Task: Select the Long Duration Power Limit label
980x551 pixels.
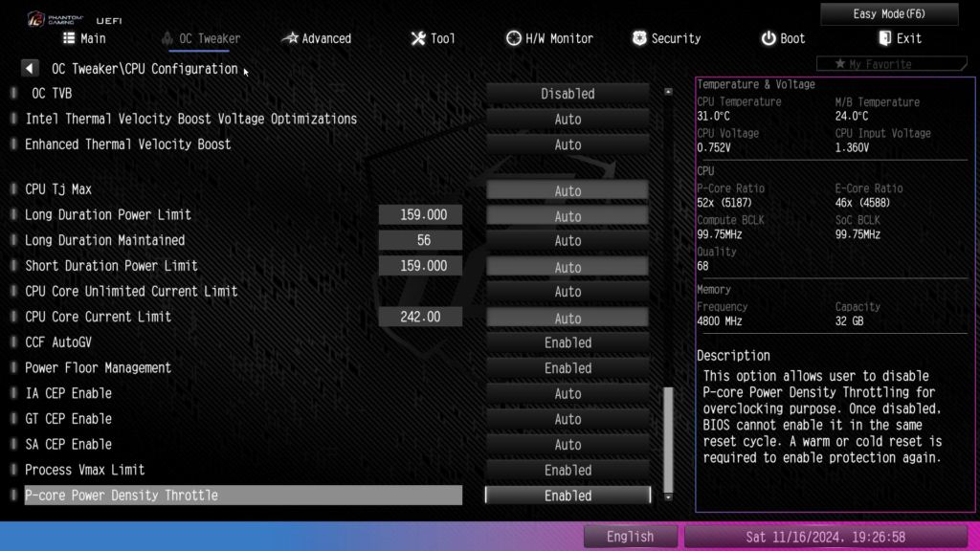Action: pos(108,215)
